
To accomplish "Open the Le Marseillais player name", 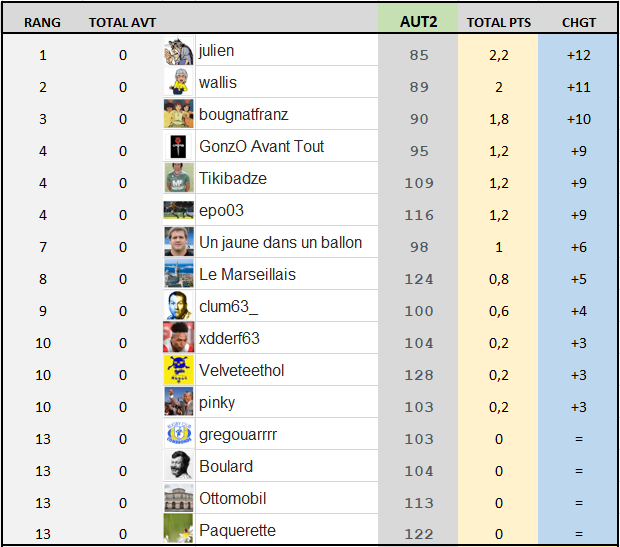I will (247, 274).
